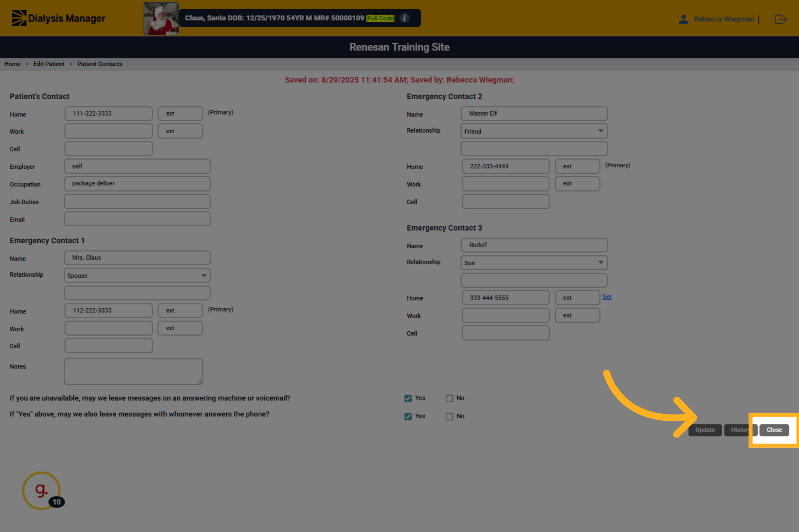This screenshot has height=532, width=799.
Task: Click Emergency Contact 2 Home phone 222-333-4444
Action: click(x=505, y=166)
